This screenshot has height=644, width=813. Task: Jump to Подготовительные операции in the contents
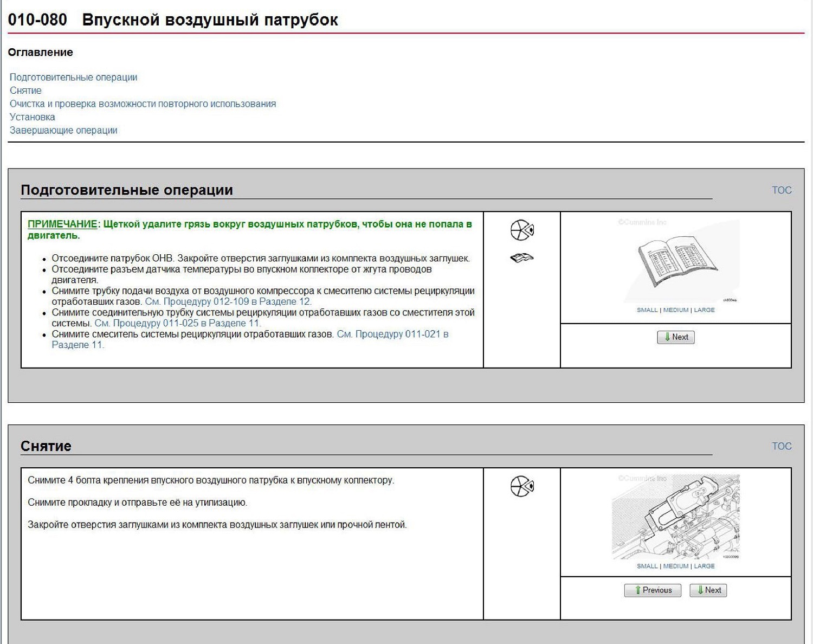click(x=73, y=78)
